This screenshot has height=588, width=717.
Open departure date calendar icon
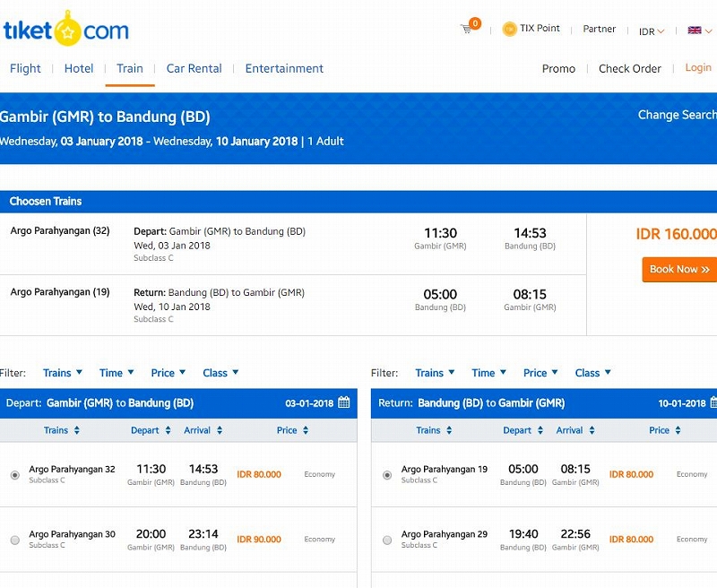344,403
